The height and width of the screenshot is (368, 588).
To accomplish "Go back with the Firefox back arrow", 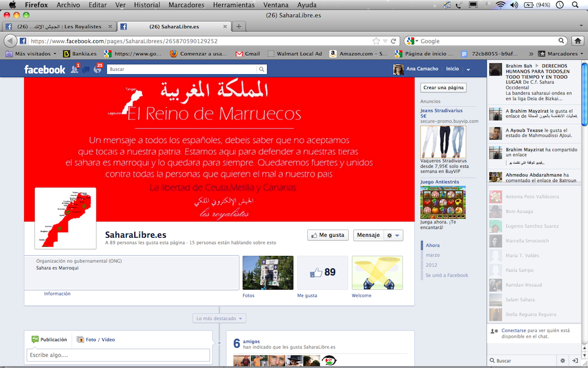I will click(11, 41).
